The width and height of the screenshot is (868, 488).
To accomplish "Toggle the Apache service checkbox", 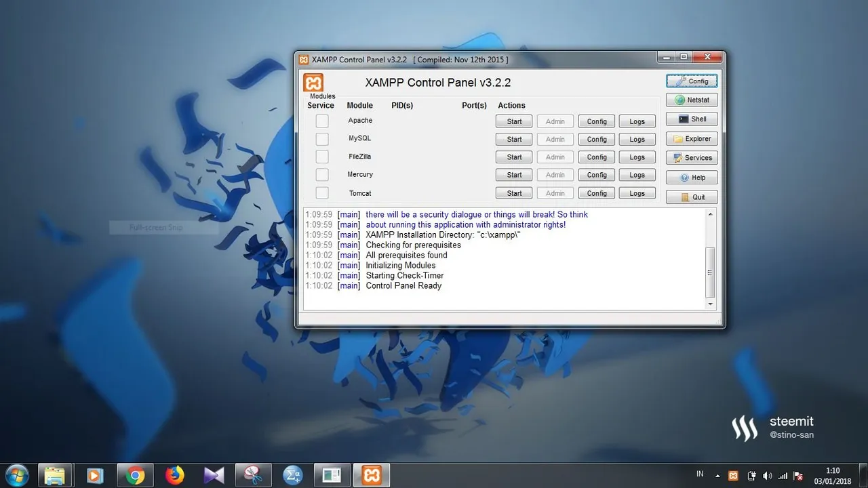I will point(322,121).
